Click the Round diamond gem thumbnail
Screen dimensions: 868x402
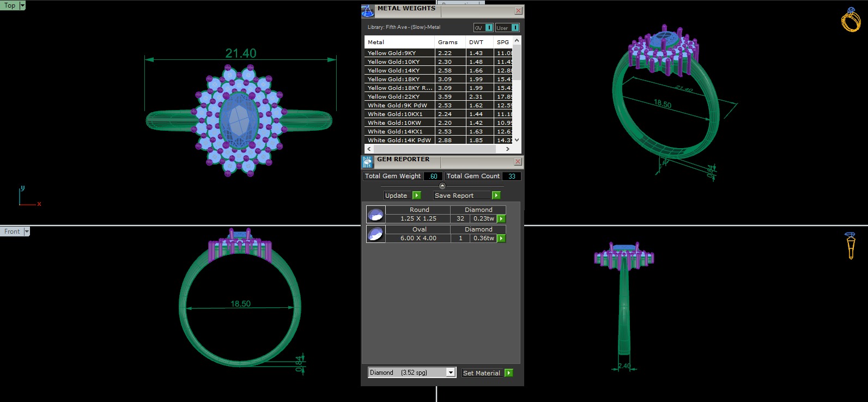click(x=375, y=214)
